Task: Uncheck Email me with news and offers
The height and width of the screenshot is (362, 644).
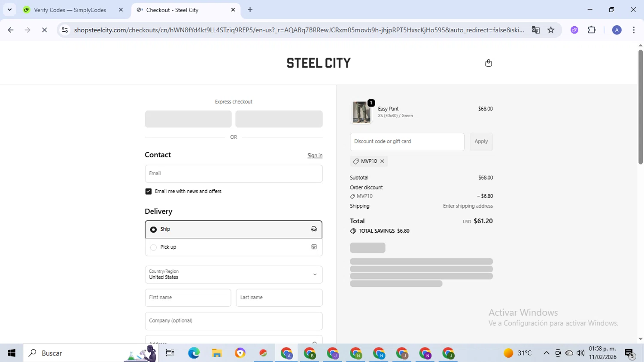Action: coord(149,192)
